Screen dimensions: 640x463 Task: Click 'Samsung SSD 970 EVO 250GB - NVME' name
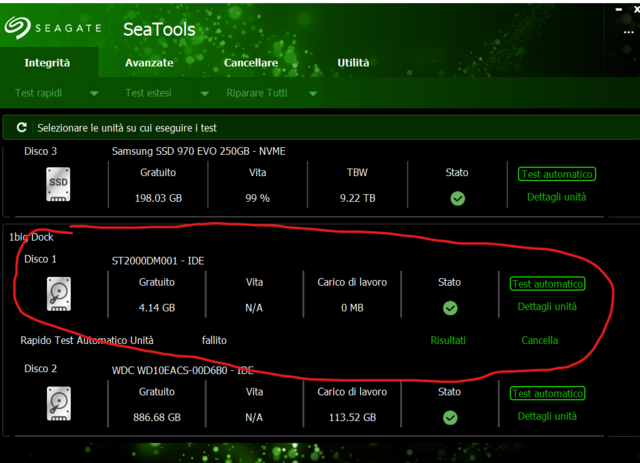coord(199,151)
